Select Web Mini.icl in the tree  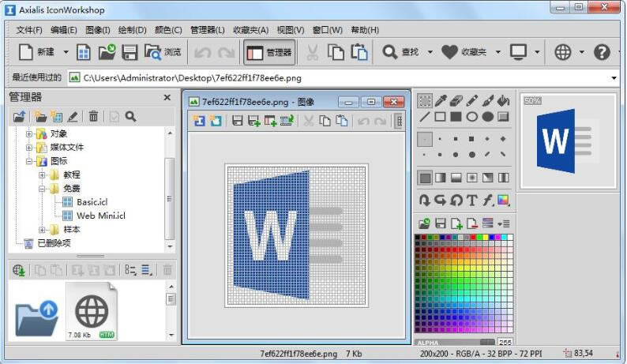[101, 216]
